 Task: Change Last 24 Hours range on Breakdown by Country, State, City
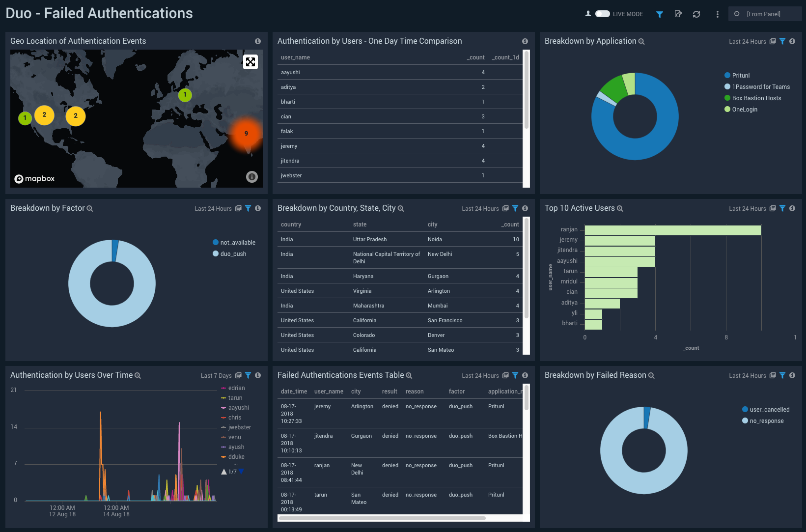480,208
